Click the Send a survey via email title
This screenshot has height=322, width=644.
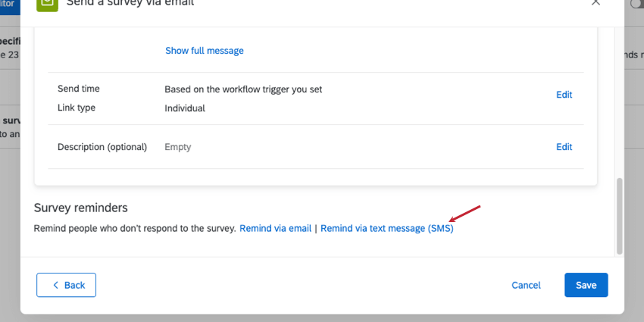tap(130, 3)
